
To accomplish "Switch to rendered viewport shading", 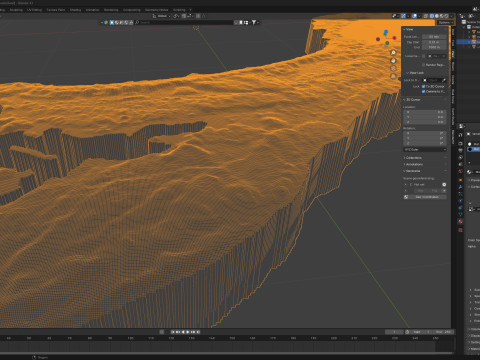I will click(446, 16).
